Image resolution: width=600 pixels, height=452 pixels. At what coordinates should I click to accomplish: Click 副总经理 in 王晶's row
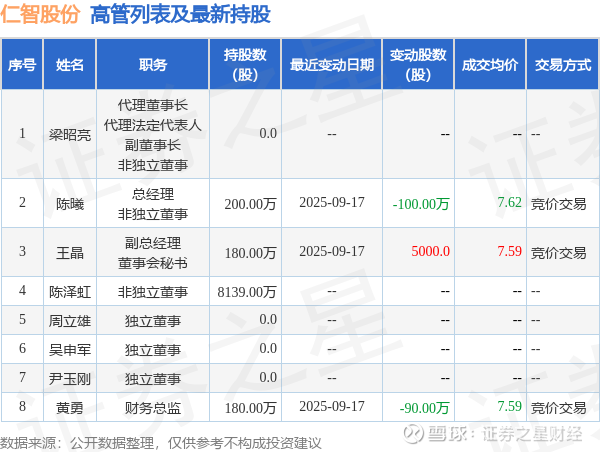click(x=153, y=243)
